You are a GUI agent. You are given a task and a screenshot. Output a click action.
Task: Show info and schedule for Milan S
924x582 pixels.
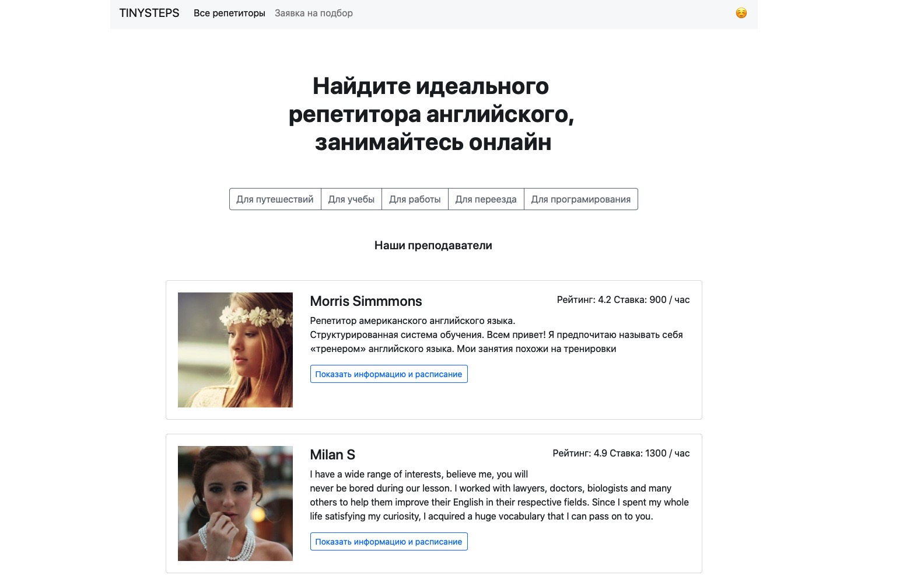[x=388, y=542]
